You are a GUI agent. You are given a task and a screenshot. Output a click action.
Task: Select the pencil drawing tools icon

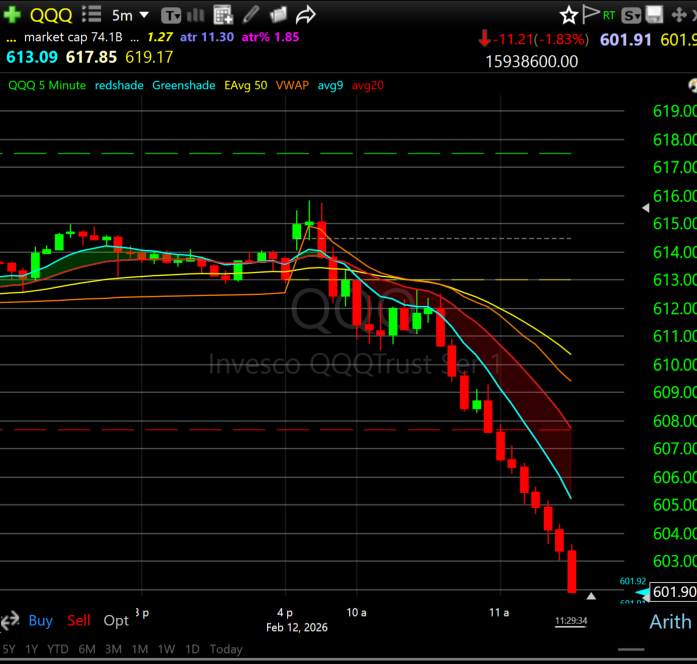coord(251,15)
